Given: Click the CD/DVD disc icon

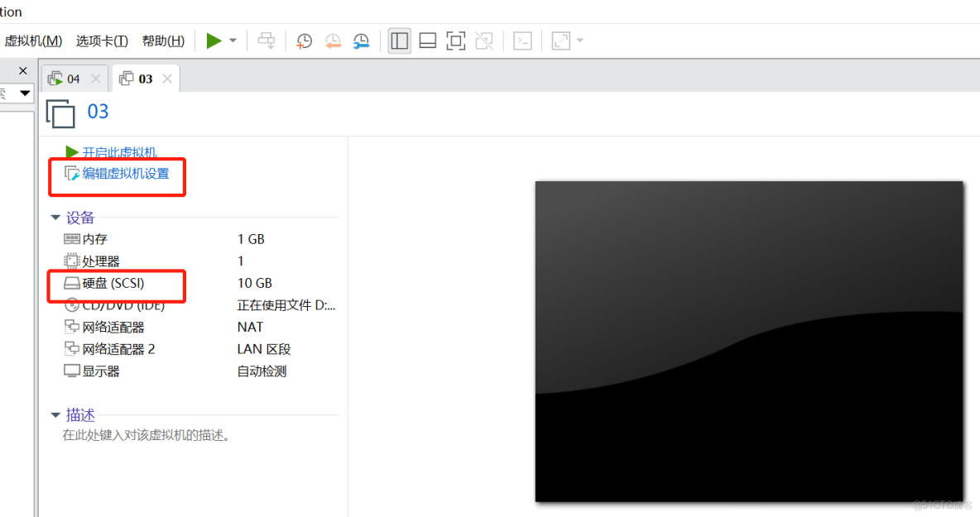Looking at the screenshot, I should coord(72,305).
